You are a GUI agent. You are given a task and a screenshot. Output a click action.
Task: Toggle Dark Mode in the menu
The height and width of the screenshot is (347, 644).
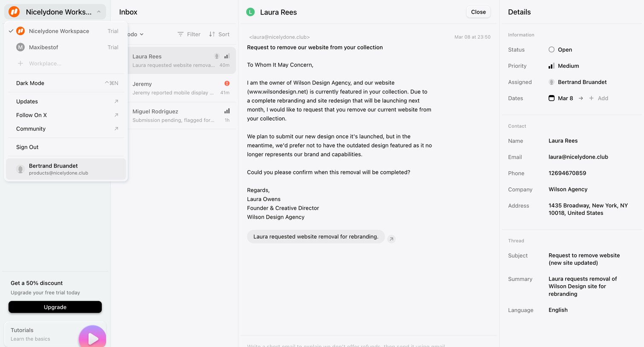pyautogui.click(x=66, y=83)
